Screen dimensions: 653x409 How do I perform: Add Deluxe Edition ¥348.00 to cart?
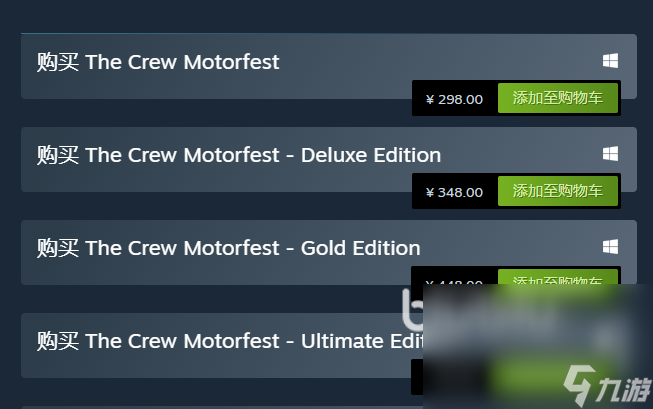coord(558,191)
